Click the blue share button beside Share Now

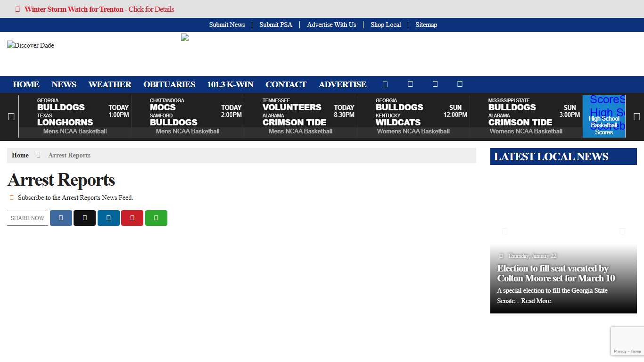[61, 218]
